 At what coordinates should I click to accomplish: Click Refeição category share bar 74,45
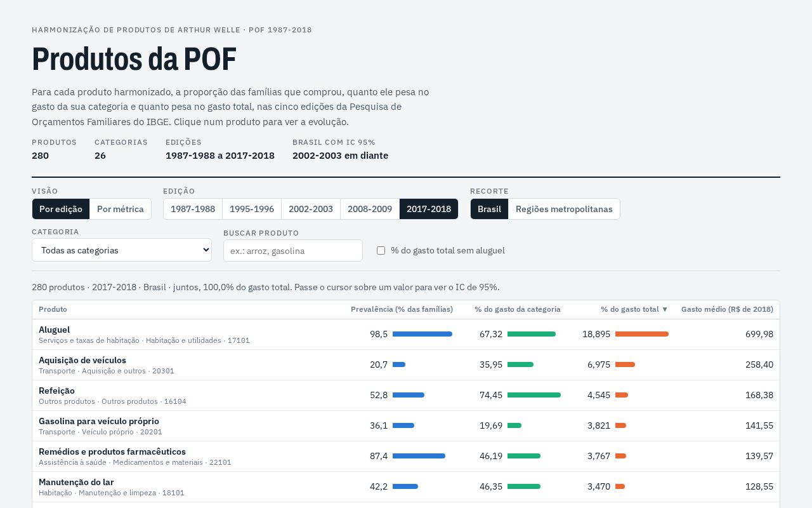click(x=534, y=395)
